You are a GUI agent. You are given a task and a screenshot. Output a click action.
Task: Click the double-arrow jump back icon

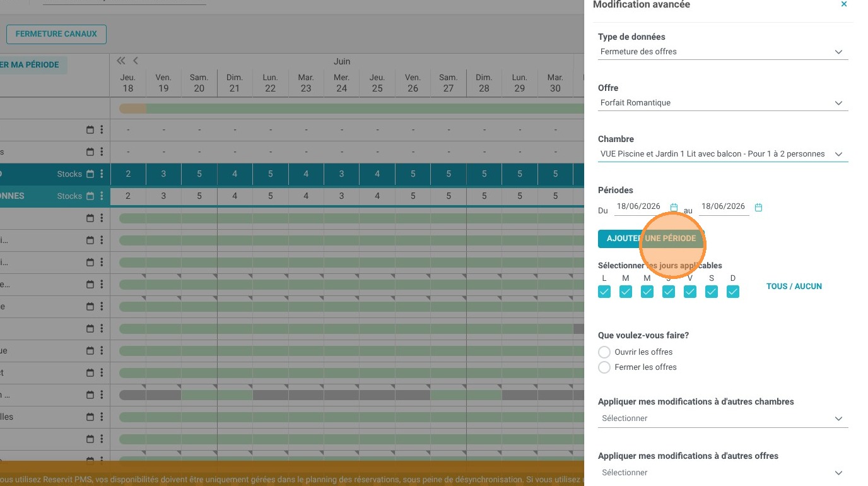click(x=121, y=61)
